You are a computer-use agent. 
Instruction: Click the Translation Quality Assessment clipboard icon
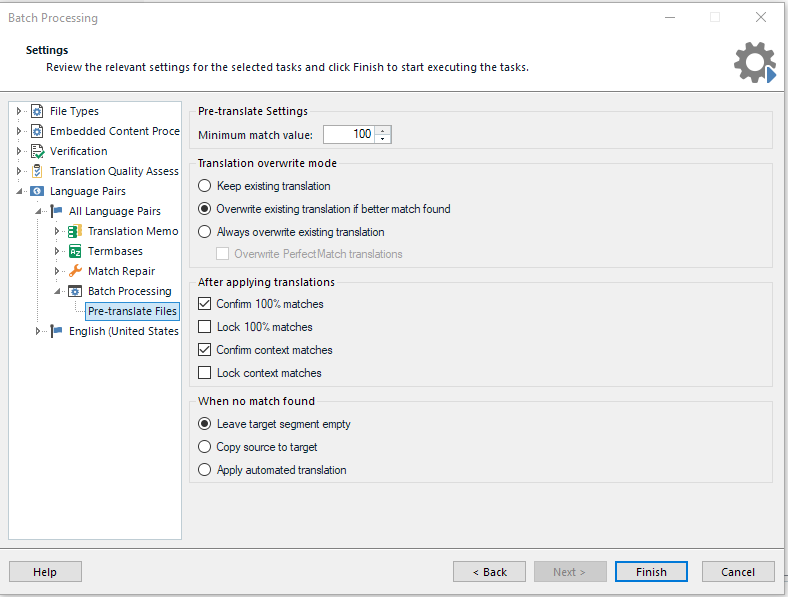37,171
